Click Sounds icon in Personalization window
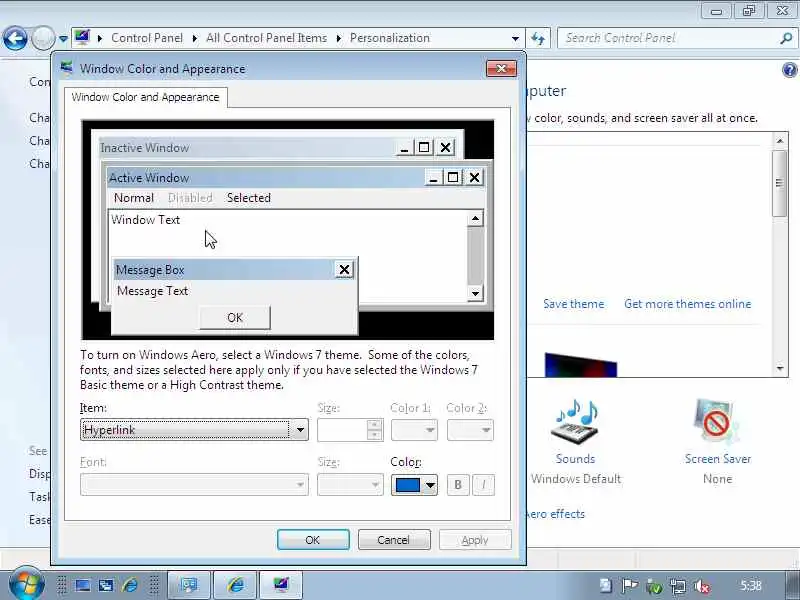The height and width of the screenshot is (600, 800). (576, 423)
